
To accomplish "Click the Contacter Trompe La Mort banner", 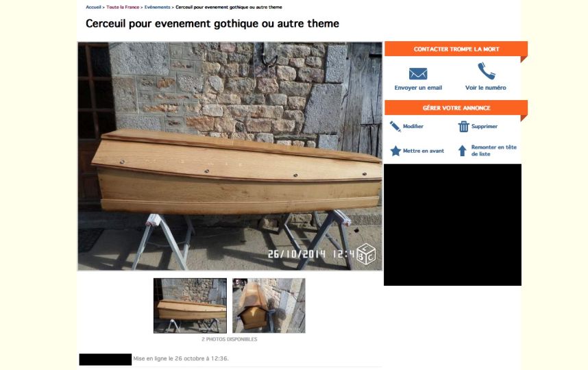I will click(x=456, y=49).
